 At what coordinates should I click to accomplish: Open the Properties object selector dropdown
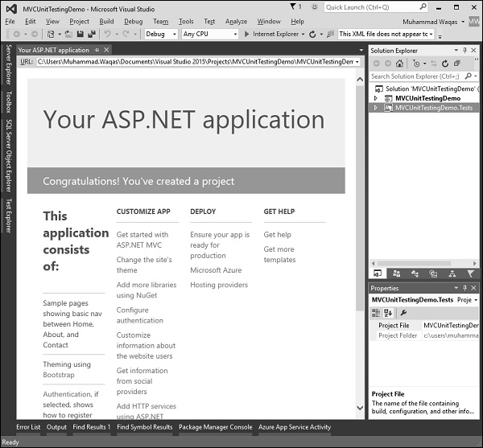coord(476,300)
